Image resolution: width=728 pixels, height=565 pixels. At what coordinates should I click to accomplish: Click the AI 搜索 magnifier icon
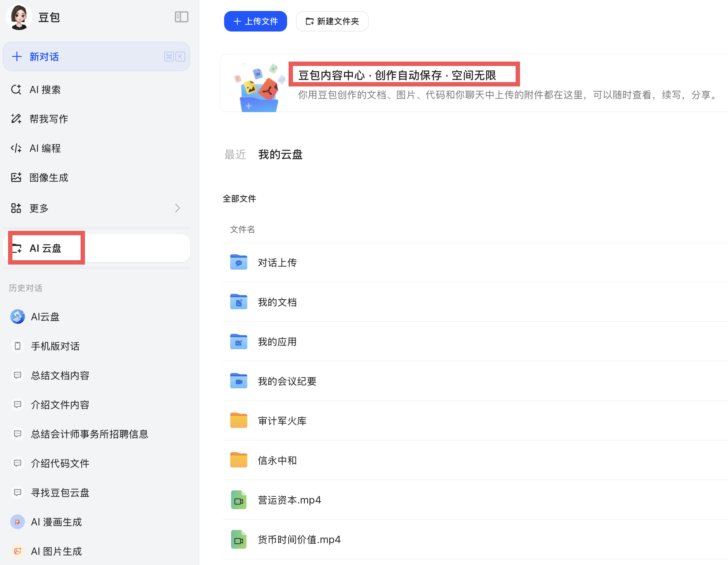pyautogui.click(x=16, y=89)
